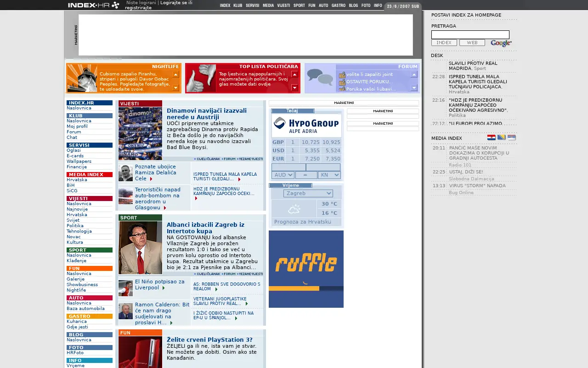Image resolution: width=588 pixels, height=368 pixels.
Task: Open the 'volite li zapaliti joint' forum topic
Action: [x=369, y=75]
